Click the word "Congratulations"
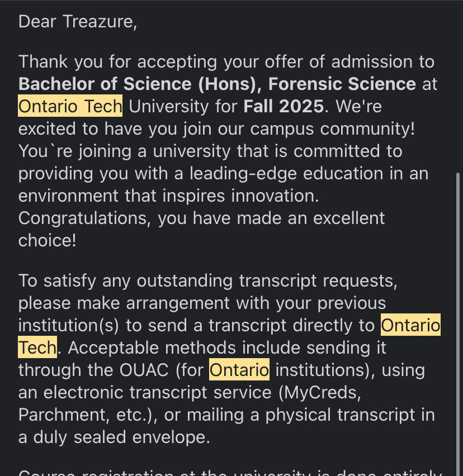The height and width of the screenshot is (476, 463). click(x=83, y=218)
